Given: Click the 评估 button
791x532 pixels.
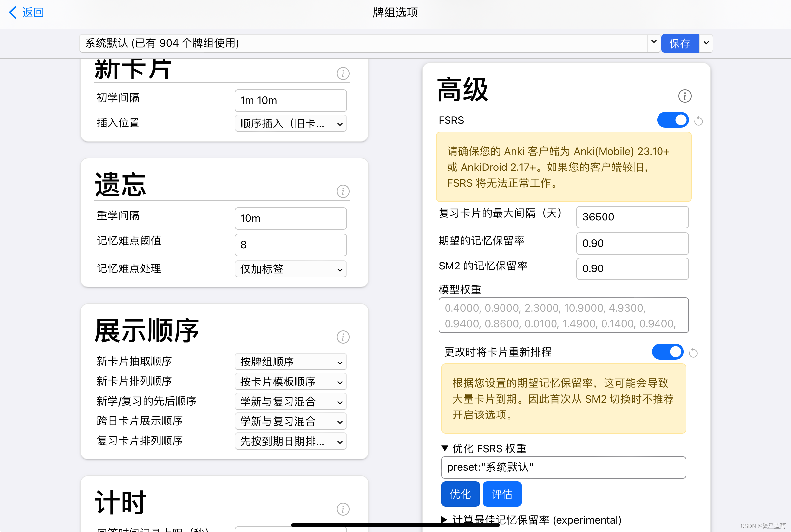Looking at the screenshot, I should (502, 494).
